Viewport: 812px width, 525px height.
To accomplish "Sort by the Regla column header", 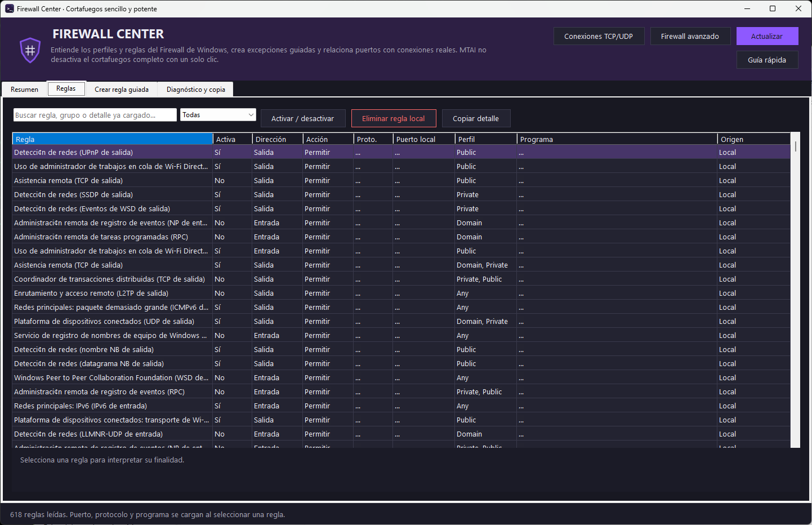I will [113, 139].
